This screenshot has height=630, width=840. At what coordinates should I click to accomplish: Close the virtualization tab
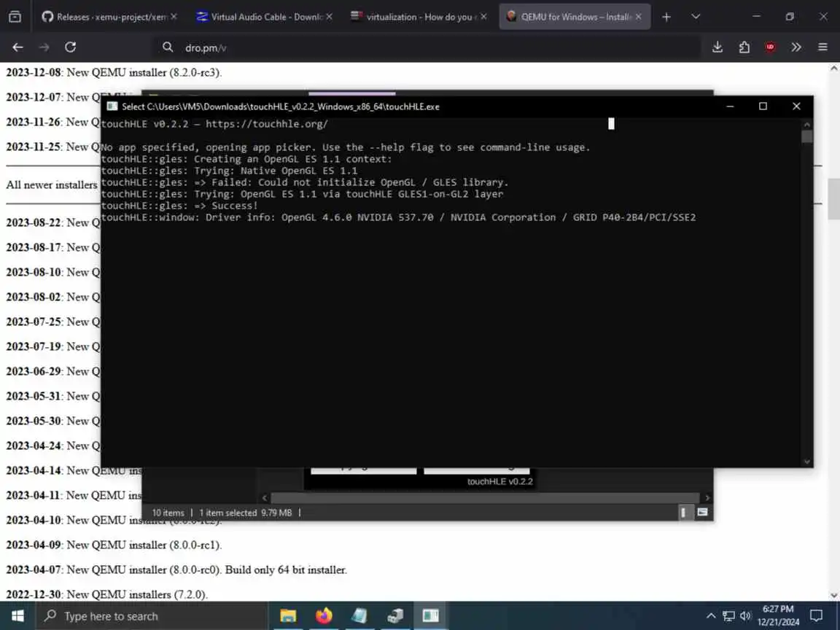483,17
